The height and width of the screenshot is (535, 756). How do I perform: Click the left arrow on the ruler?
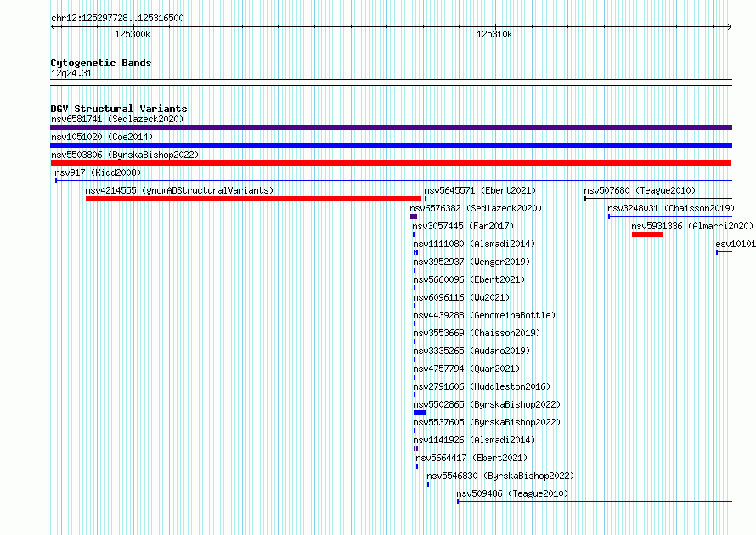coord(54,27)
